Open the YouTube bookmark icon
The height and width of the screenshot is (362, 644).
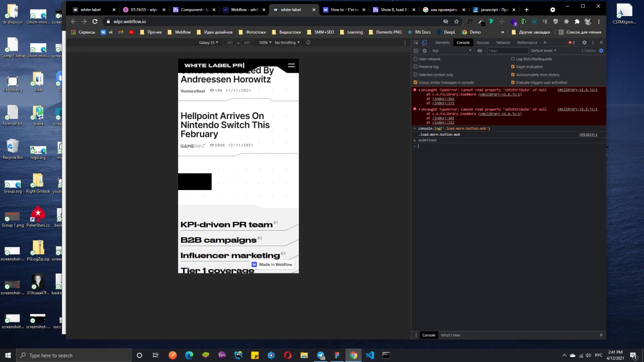(131, 32)
